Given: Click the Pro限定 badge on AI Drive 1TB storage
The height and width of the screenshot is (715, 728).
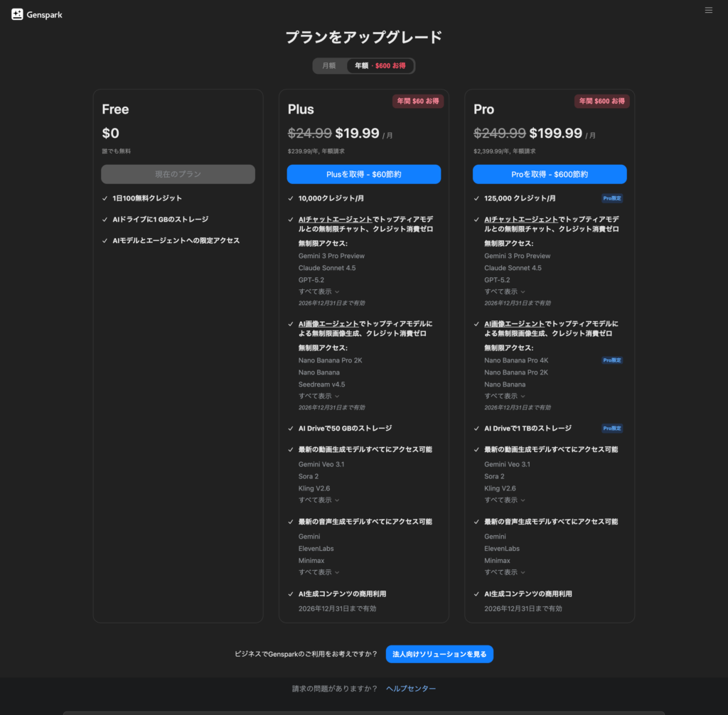Looking at the screenshot, I should (613, 428).
